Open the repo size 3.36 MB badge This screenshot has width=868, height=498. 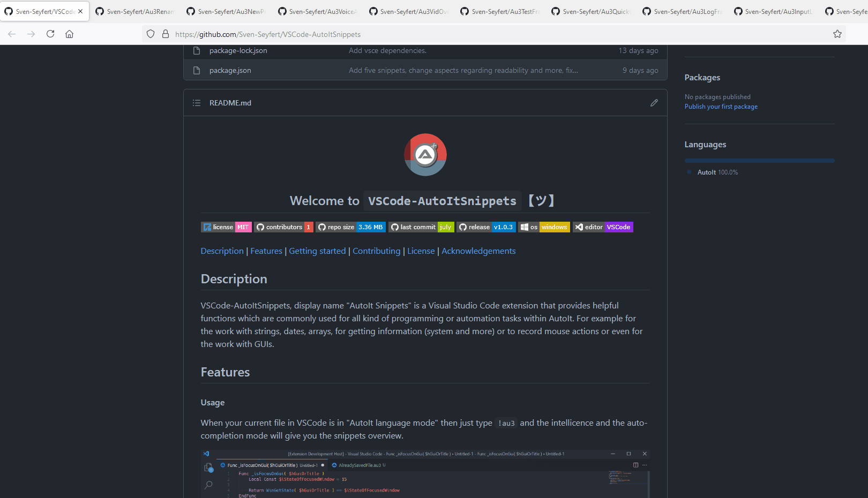[351, 227]
